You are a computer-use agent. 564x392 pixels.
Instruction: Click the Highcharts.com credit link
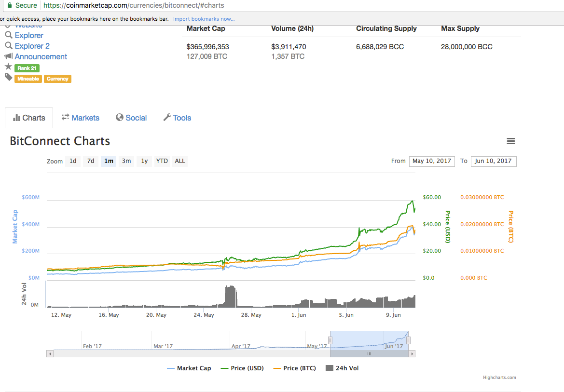coord(499,378)
